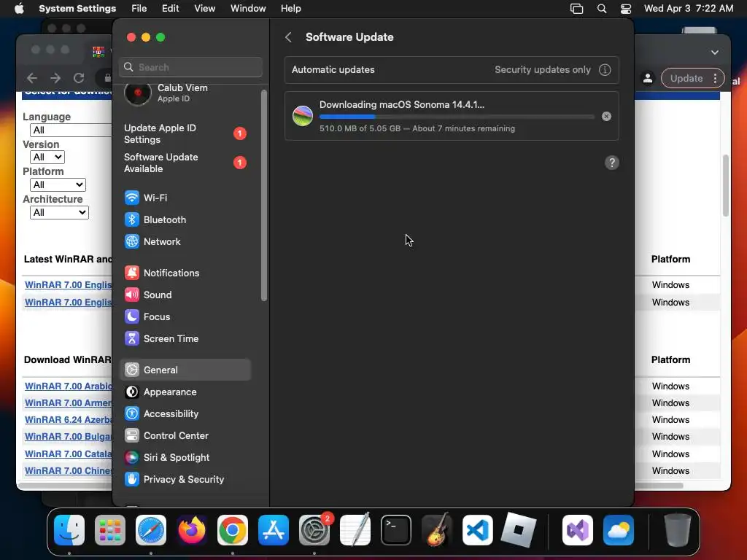Open Software Update Available item

185,163
